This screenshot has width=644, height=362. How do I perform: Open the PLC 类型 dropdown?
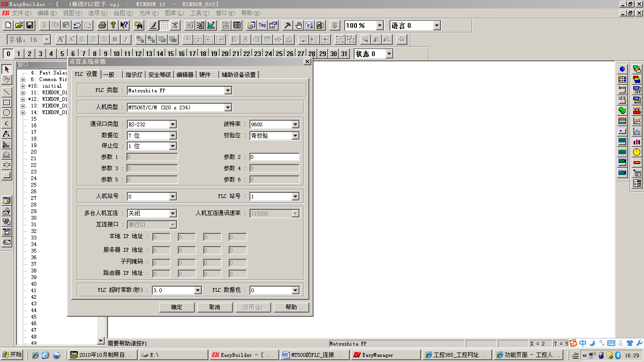(x=228, y=90)
